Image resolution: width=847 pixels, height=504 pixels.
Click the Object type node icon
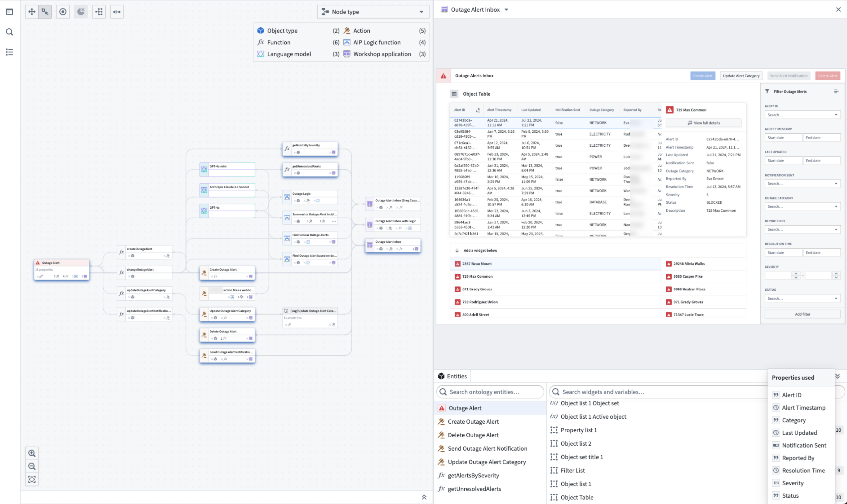click(x=261, y=30)
